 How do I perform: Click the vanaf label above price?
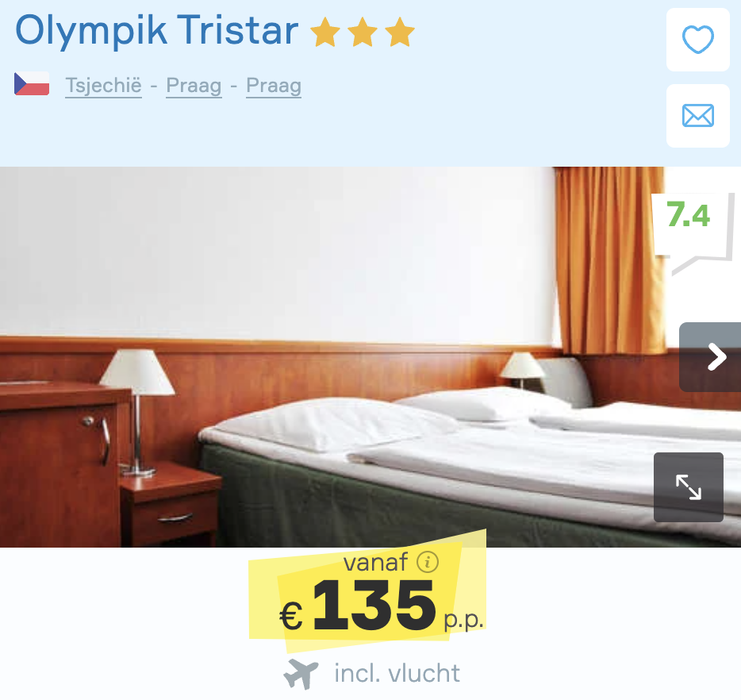tap(375, 563)
